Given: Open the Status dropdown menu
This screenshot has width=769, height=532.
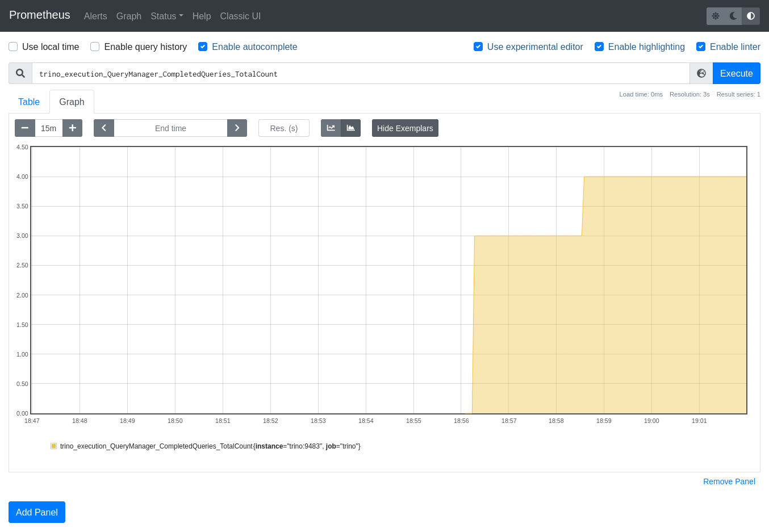Looking at the screenshot, I should (166, 16).
